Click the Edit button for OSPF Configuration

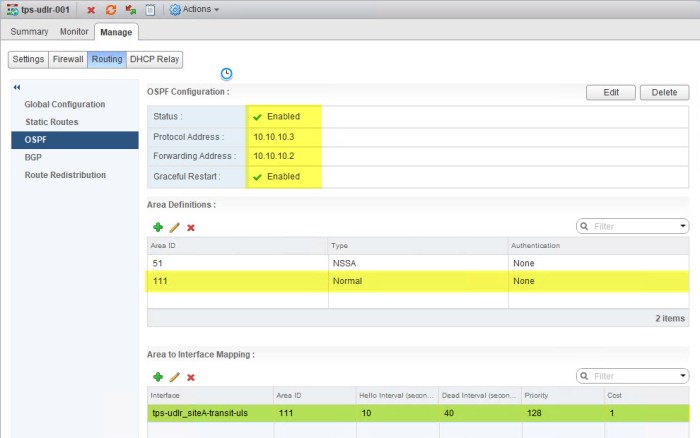click(x=611, y=92)
